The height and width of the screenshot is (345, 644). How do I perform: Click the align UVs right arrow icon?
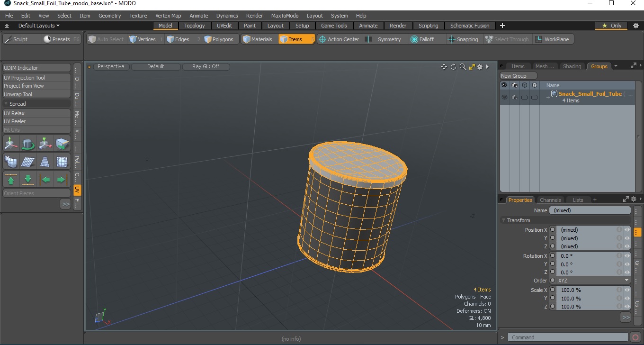pyautogui.click(x=61, y=180)
